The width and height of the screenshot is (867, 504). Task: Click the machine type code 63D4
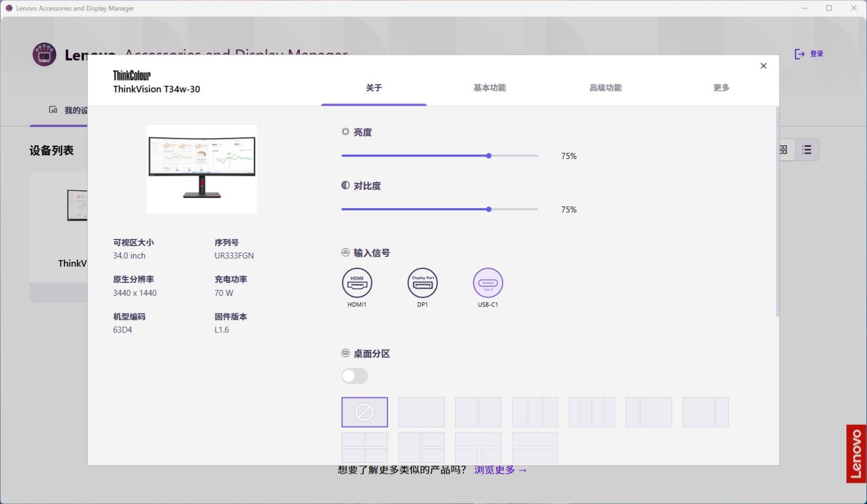(x=122, y=330)
